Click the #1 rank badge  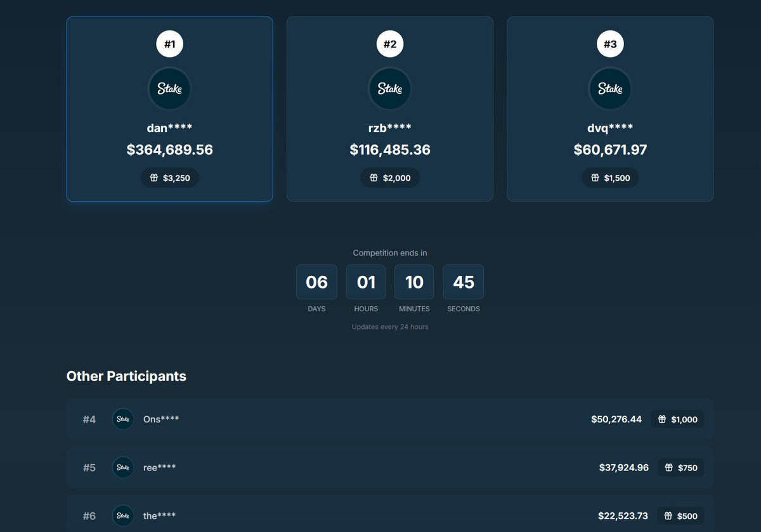[x=169, y=44]
